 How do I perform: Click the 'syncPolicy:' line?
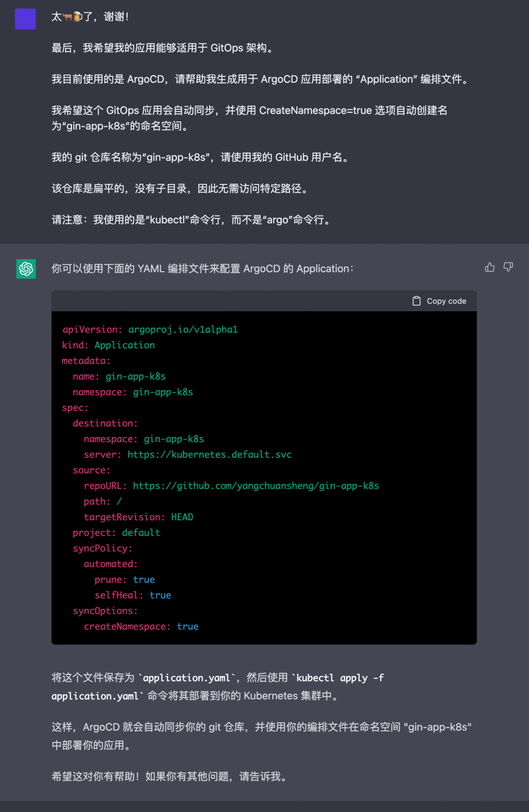tap(103, 549)
